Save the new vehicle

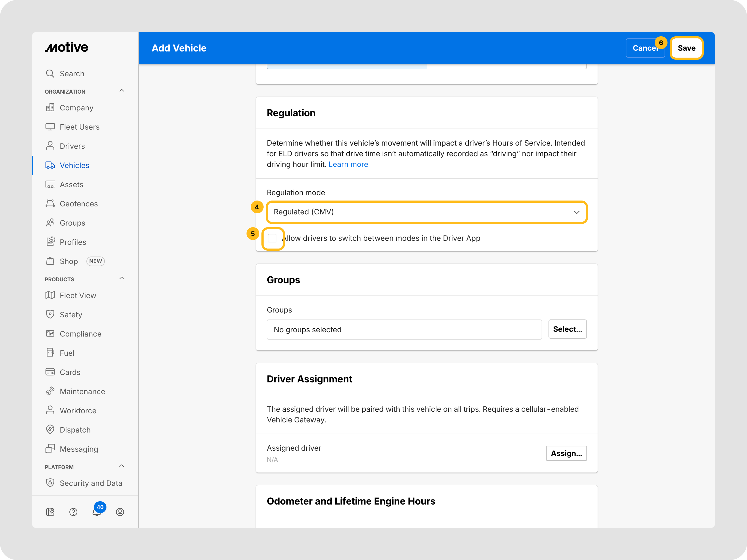(686, 48)
